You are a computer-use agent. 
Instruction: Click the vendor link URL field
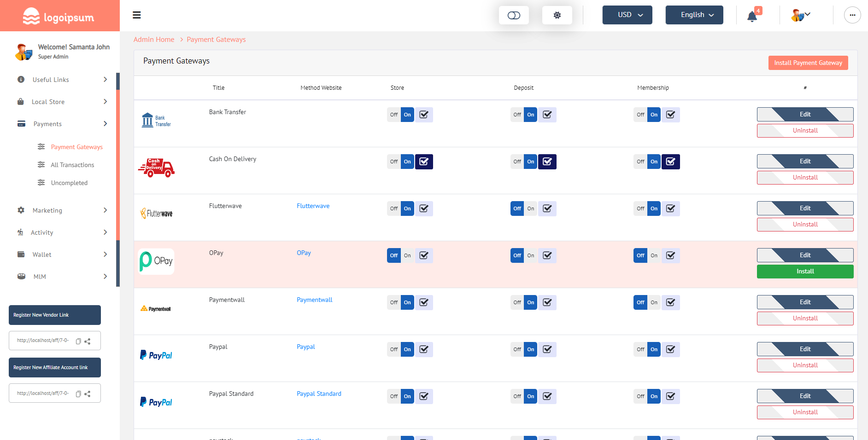[43, 341]
